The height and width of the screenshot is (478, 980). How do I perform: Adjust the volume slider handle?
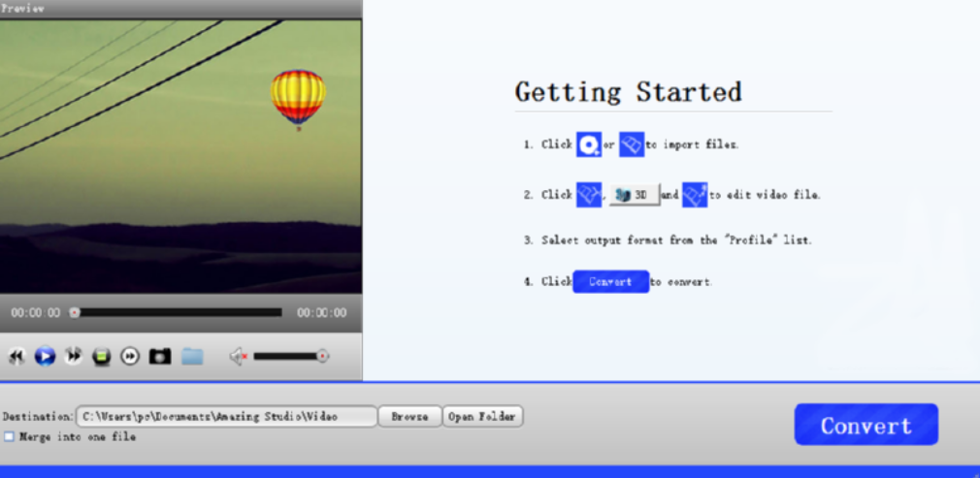click(x=322, y=356)
